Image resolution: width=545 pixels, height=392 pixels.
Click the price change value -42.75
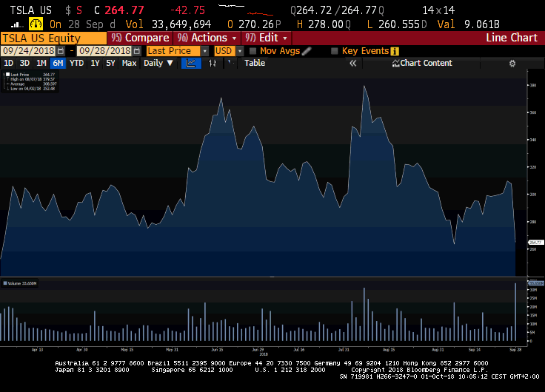click(187, 10)
